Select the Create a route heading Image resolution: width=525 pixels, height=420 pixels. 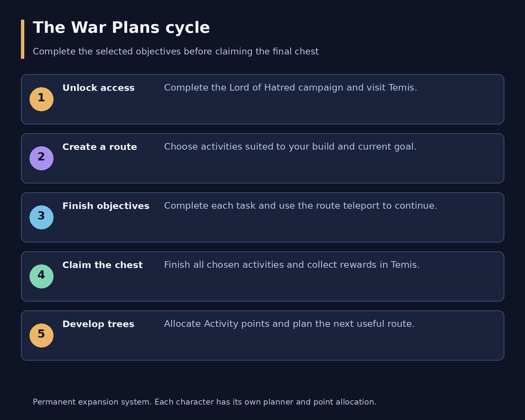(99, 147)
